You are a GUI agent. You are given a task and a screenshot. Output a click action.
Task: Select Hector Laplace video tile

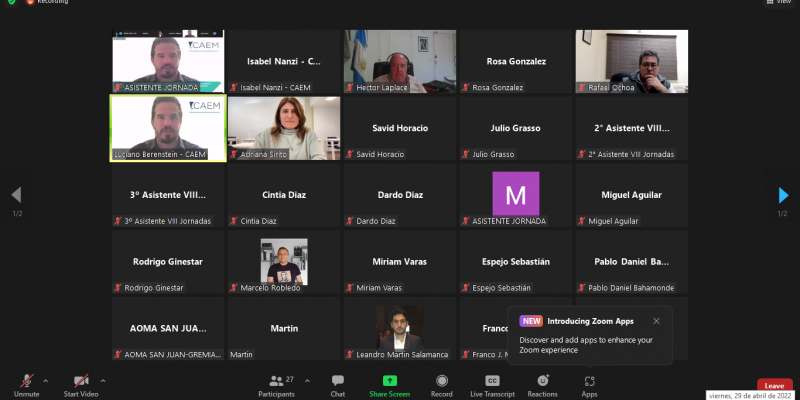(x=400, y=61)
